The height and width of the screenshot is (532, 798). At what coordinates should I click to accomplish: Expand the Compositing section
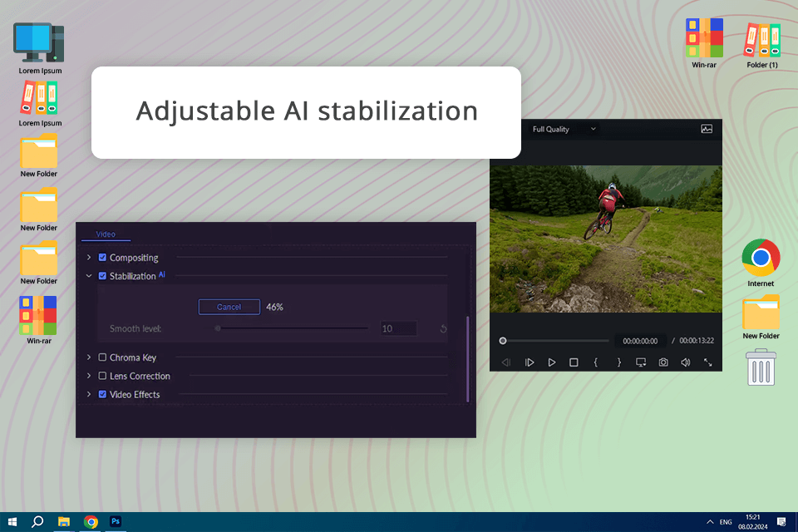click(x=89, y=258)
